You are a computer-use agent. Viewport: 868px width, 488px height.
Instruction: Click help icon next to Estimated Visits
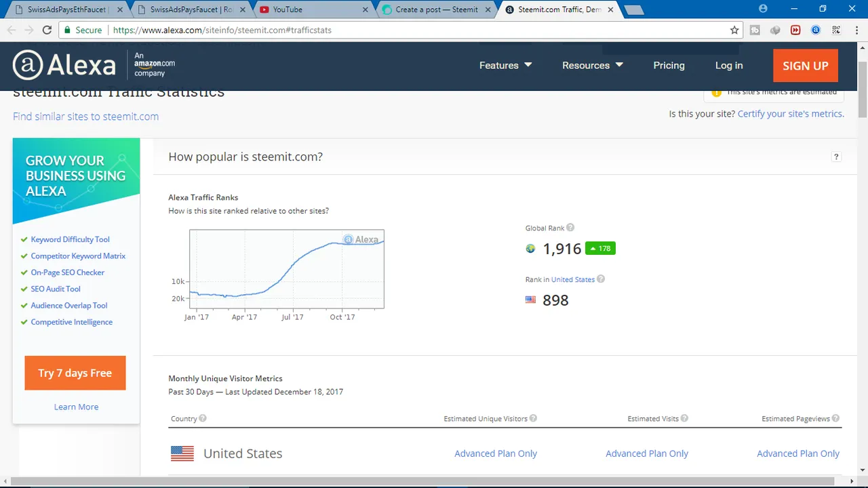tap(684, 418)
